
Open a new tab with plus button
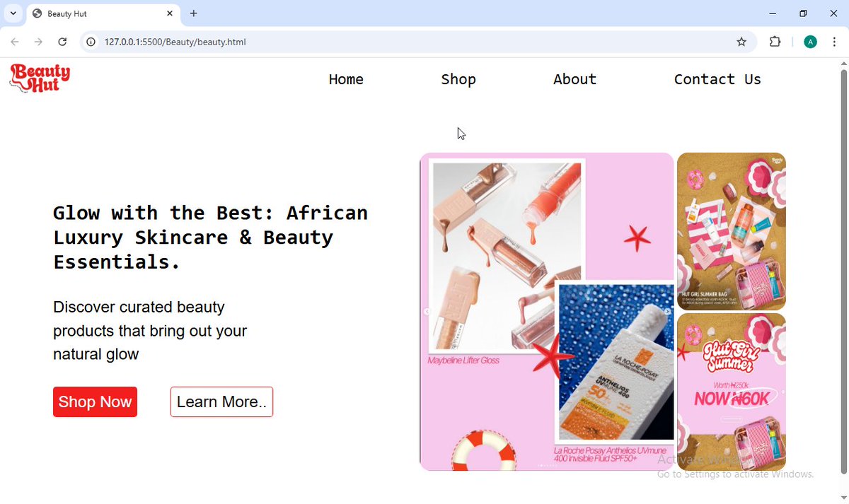194,13
